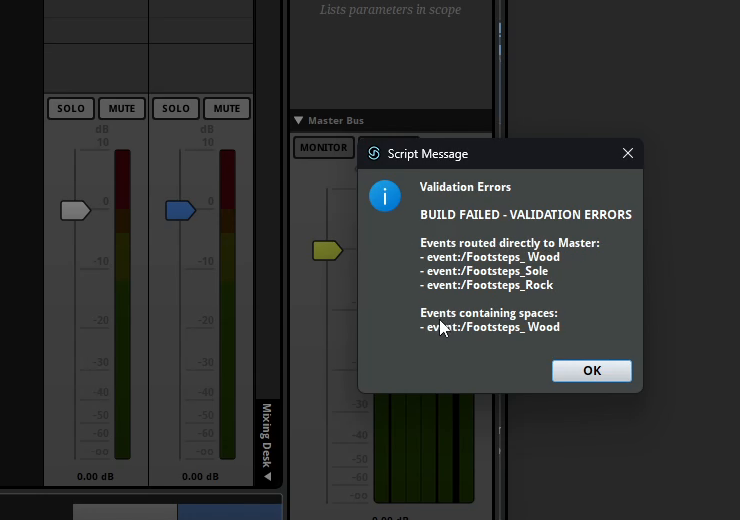Collapse the Master Bus section
This screenshot has width=740, height=520.
pos(298,120)
